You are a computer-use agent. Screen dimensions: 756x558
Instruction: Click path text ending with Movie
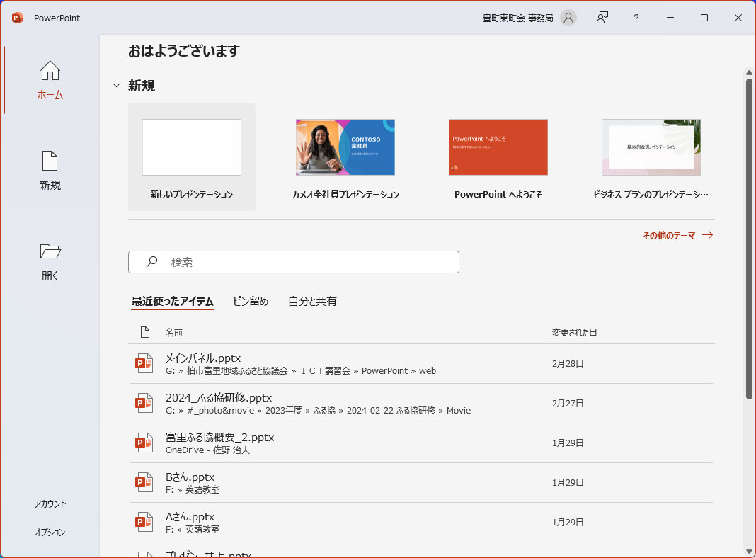319,411
